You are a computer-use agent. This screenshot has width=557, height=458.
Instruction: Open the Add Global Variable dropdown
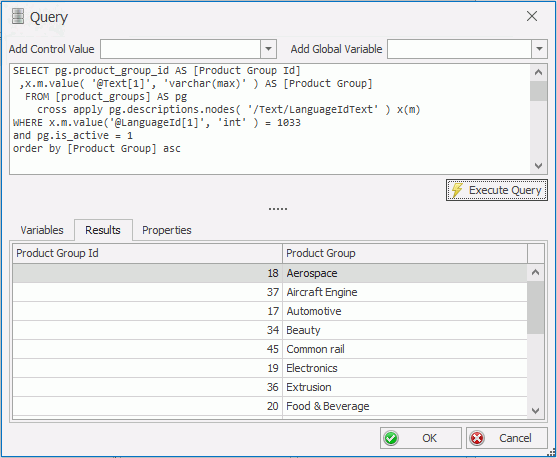pos(539,49)
